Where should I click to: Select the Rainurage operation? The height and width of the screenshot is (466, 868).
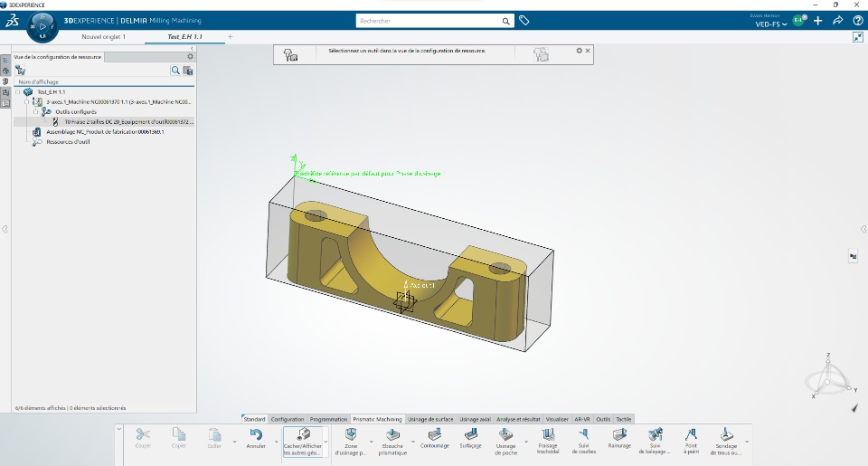tap(619, 438)
